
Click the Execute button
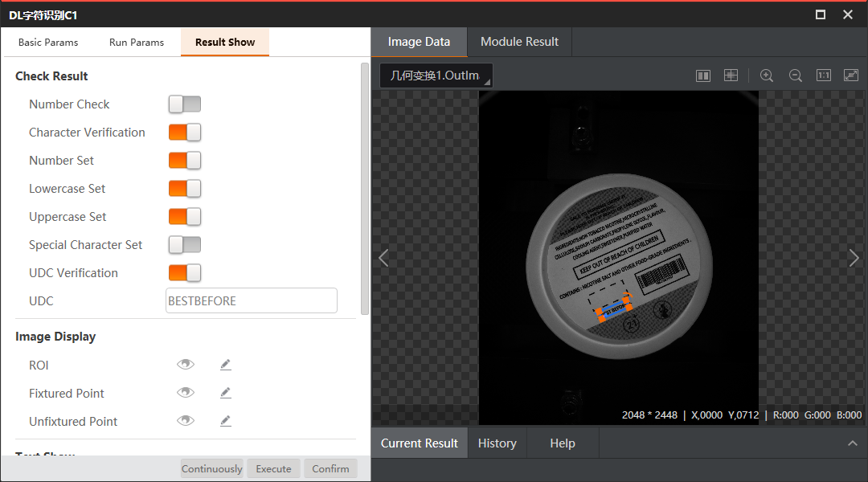273,468
